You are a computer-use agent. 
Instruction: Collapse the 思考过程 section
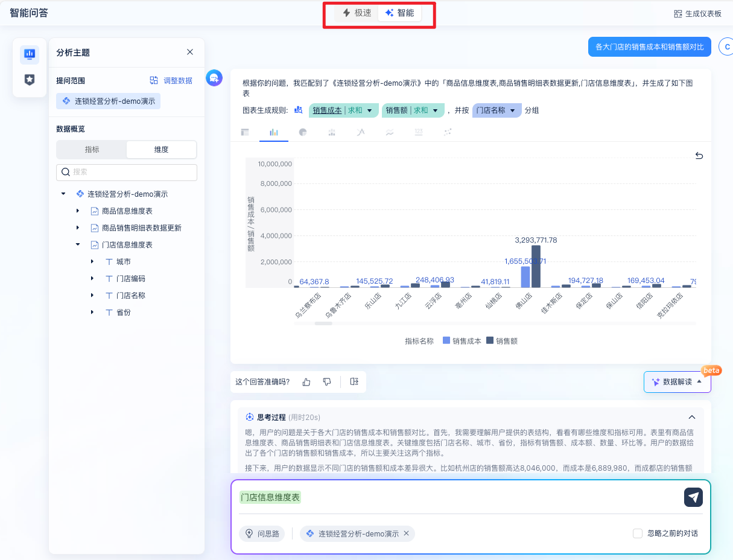(x=692, y=417)
